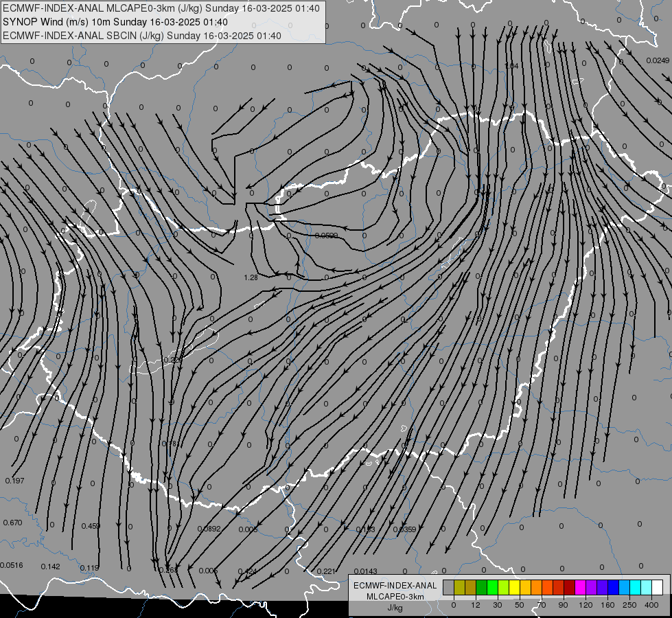The height and width of the screenshot is (618, 672).
Task: Click the data value 0.0359
Action: click(x=404, y=529)
